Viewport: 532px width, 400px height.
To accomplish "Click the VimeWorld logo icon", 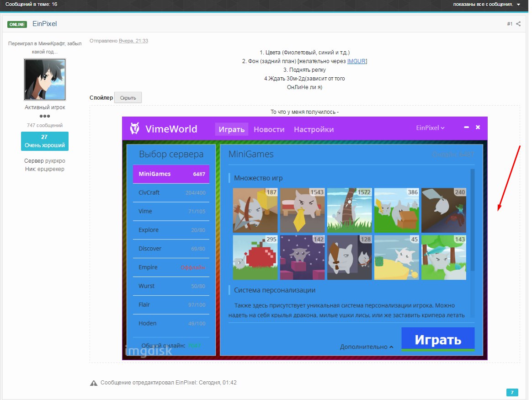I will coord(135,128).
